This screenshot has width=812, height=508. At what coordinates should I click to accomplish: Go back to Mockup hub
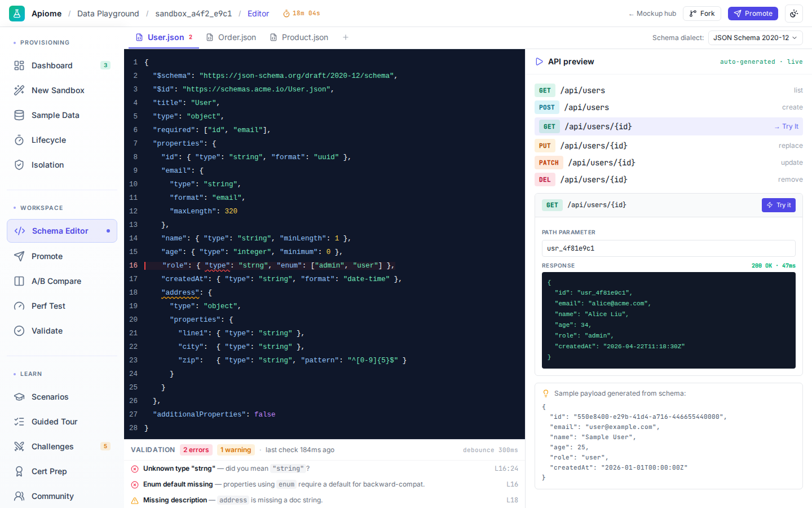point(652,14)
